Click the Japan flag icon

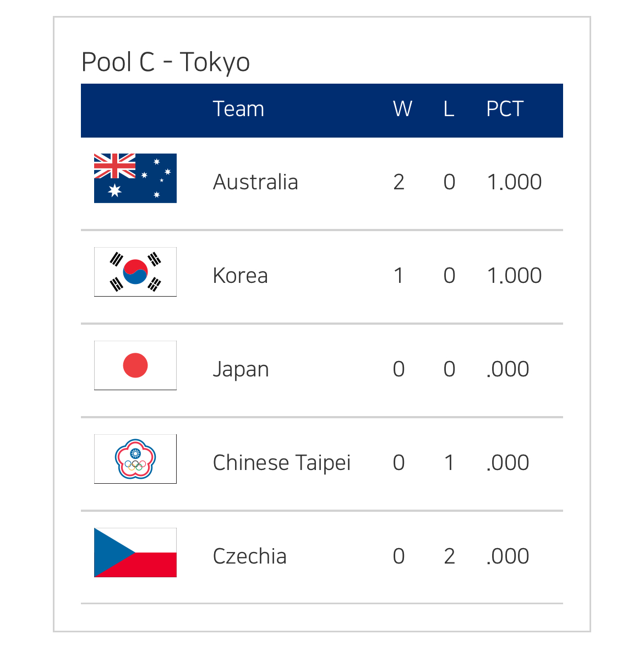(x=135, y=365)
